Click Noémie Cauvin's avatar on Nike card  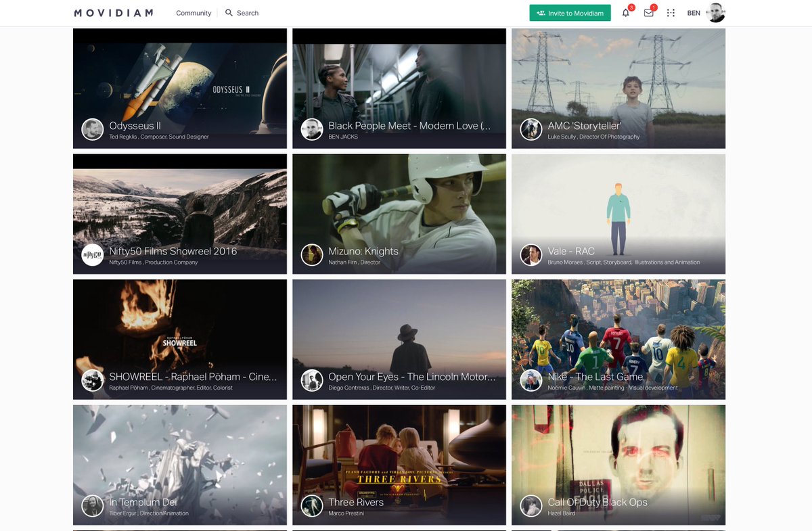[531, 380]
